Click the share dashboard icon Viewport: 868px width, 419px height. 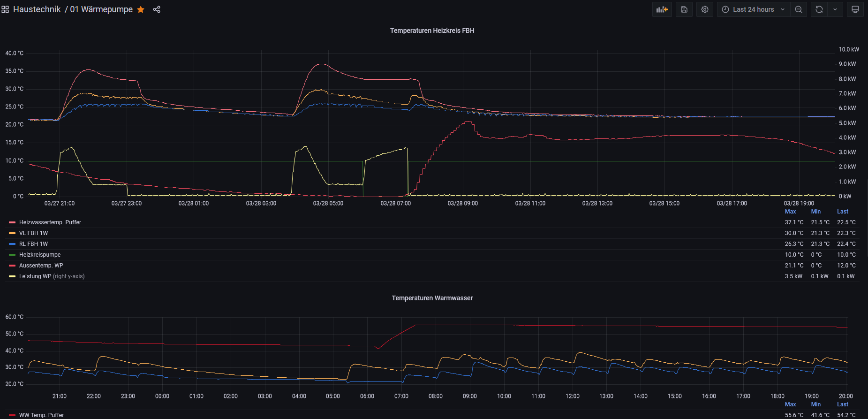(x=157, y=9)
